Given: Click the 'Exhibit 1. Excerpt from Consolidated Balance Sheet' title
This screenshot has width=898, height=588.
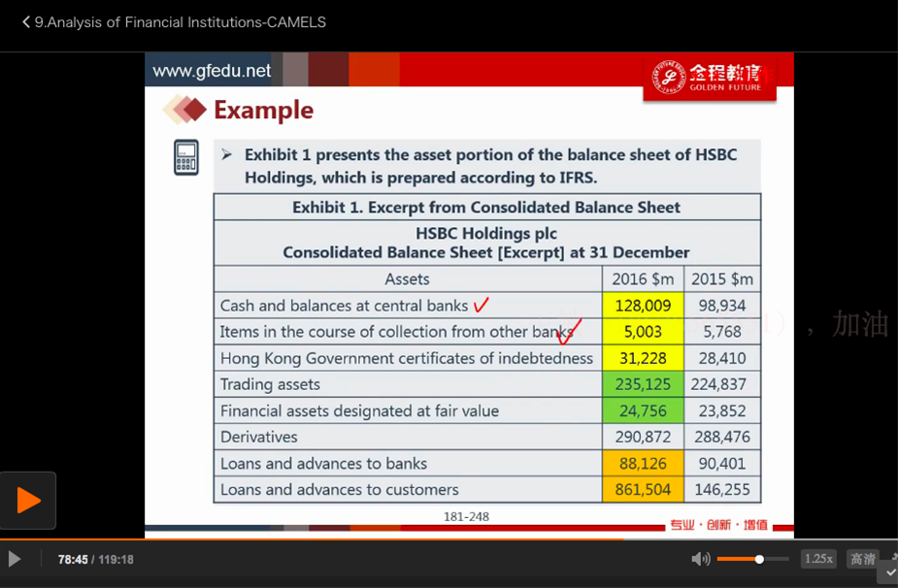Looking at the screenshot, I should 486,208.
